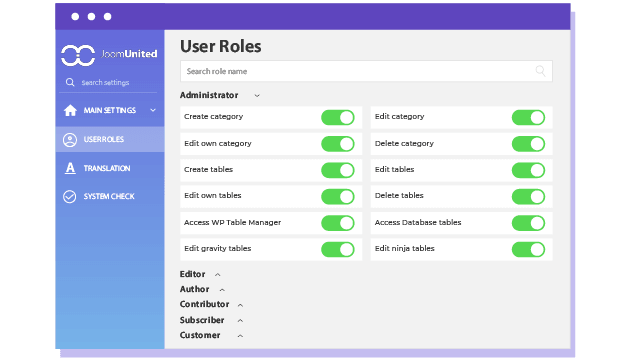Click the Edit tables label

(394, 169)
